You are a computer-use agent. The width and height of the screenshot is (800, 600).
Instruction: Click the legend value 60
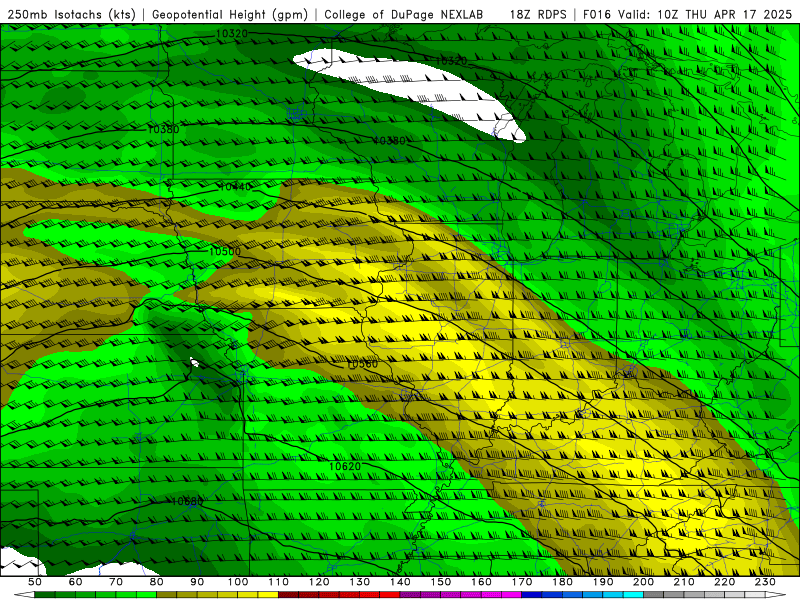coord(76,582)
